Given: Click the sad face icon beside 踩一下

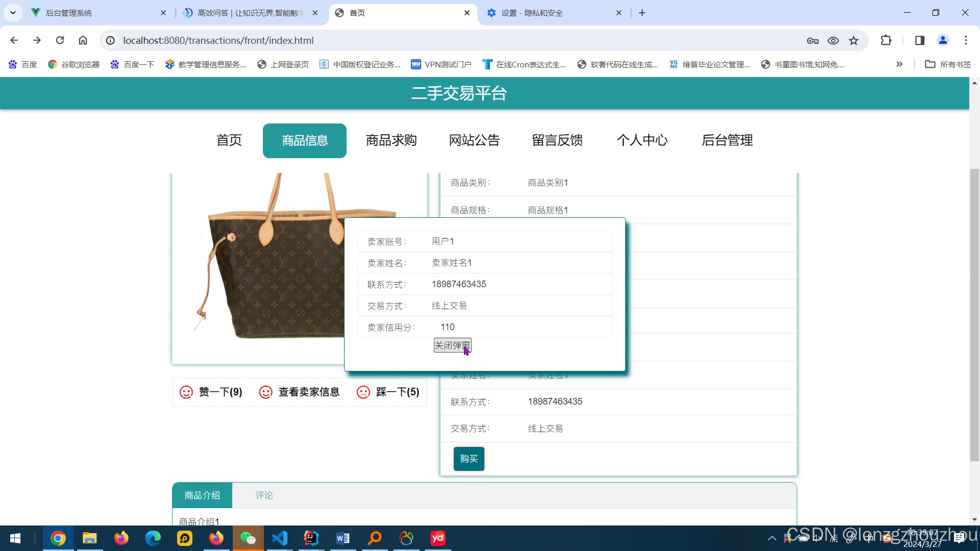Looking at the screenshot, I should 363,392.
